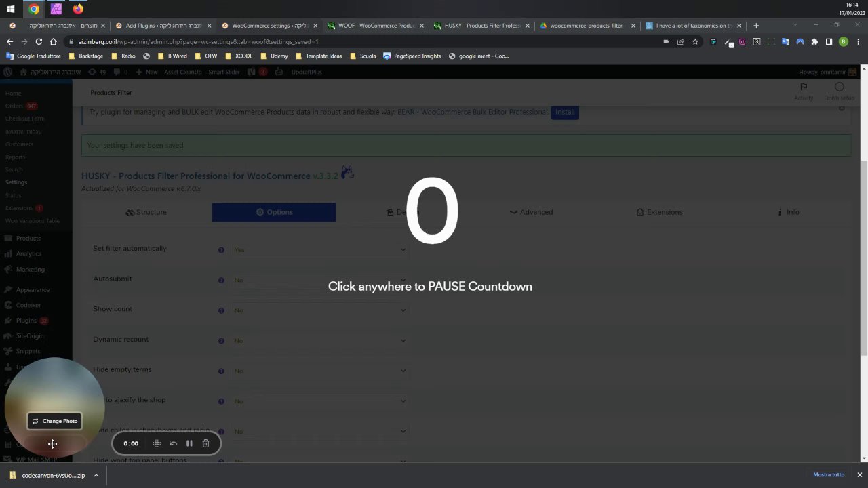Click the blue arc extension icon
868x488 pixels.
pos(800,41)
